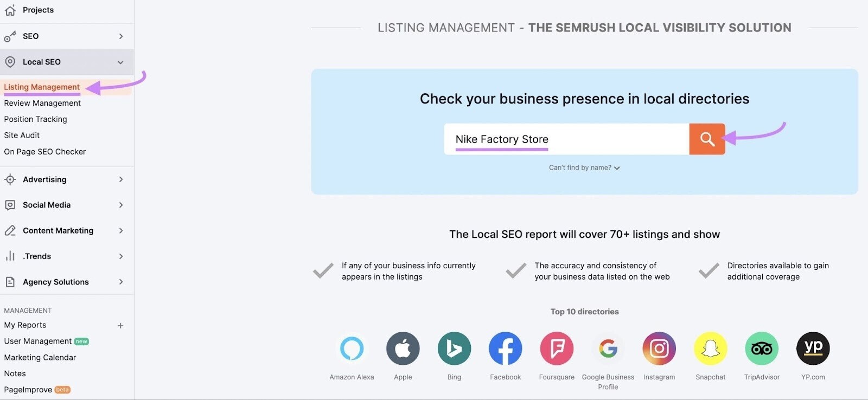Click the Instagram directory icon
The image size is (868, 400).
point(659,349)
